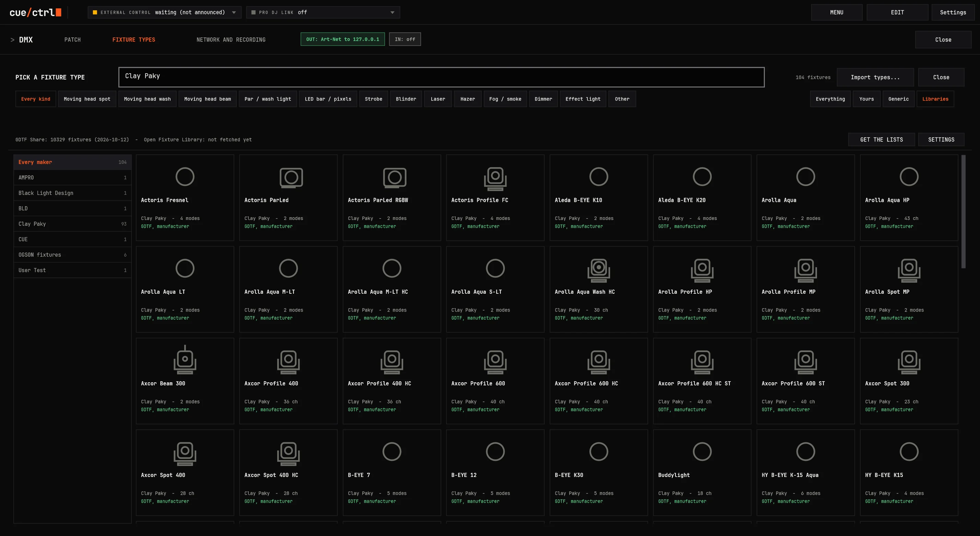980x536 pixels.
Task: Click GET THE LISTS button
Action: 881,140
